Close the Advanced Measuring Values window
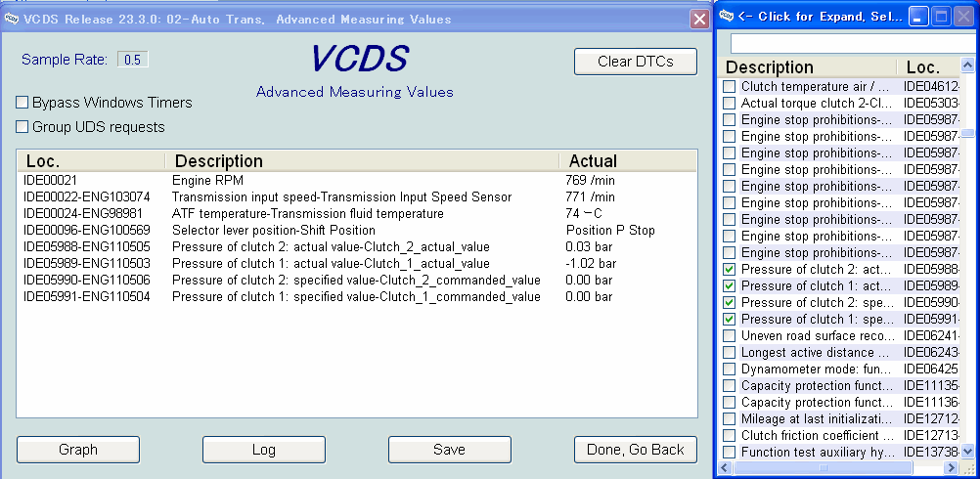 [700, 19]
